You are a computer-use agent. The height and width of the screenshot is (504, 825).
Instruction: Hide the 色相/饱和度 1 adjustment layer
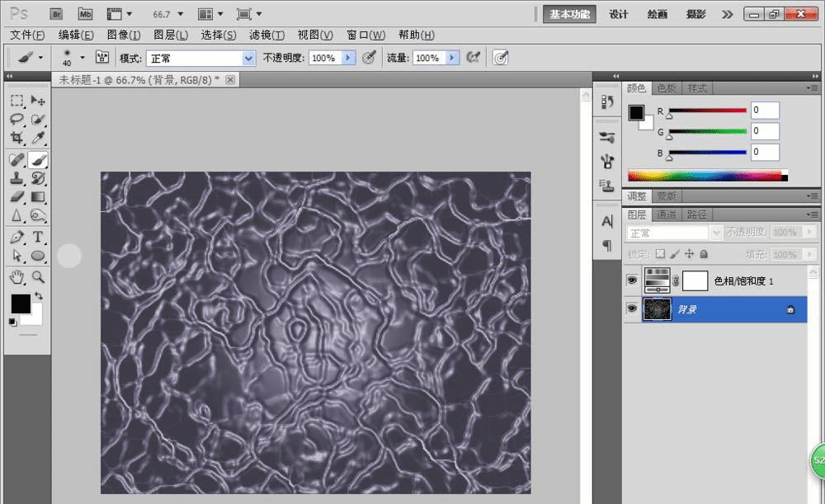(632, 281)
